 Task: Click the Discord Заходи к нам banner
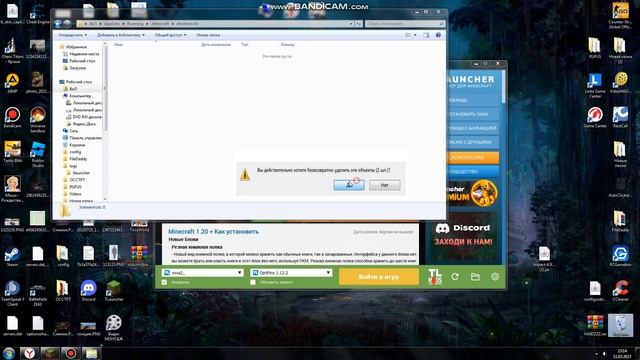tap(463, 235)
